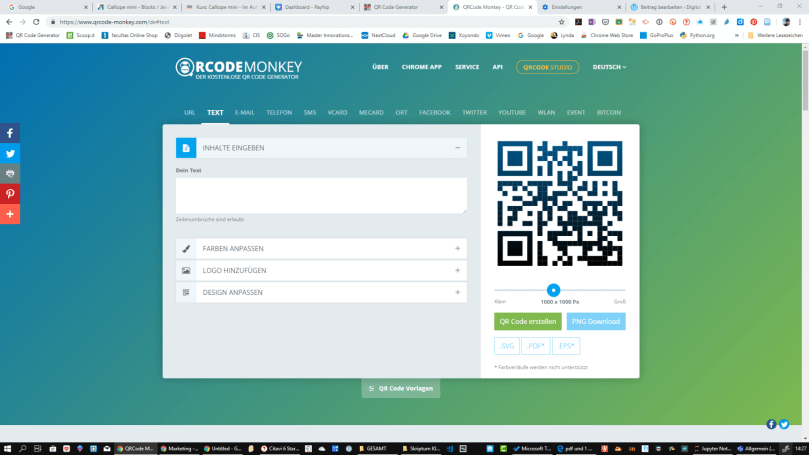Click the print icon in left sidebar
Image resolution: width=809 pixels, height=455 pixels.
coord(10,173)
